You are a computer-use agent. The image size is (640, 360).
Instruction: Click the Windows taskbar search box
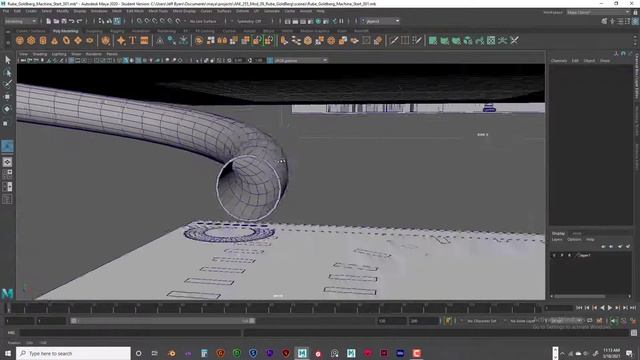tap(73, 353)
